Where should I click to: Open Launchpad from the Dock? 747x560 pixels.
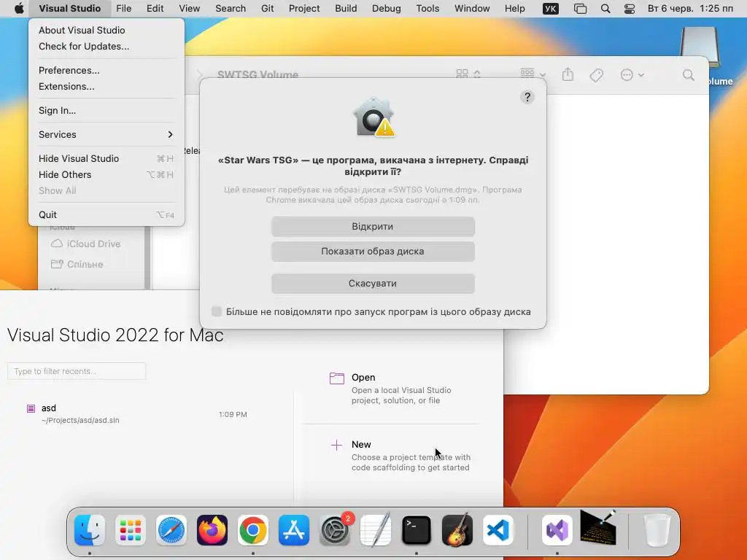pos(130,530)
